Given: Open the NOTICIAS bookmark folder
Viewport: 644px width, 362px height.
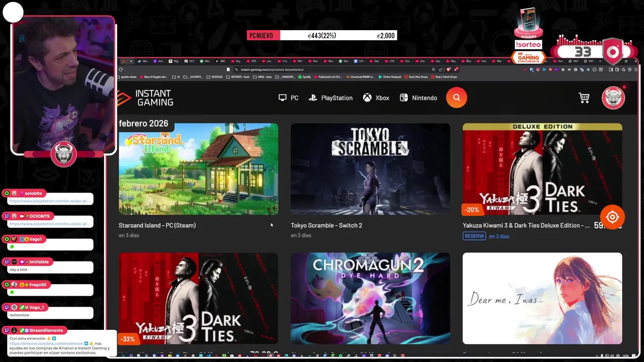Looking at the screenshot, I should point(215,77).
